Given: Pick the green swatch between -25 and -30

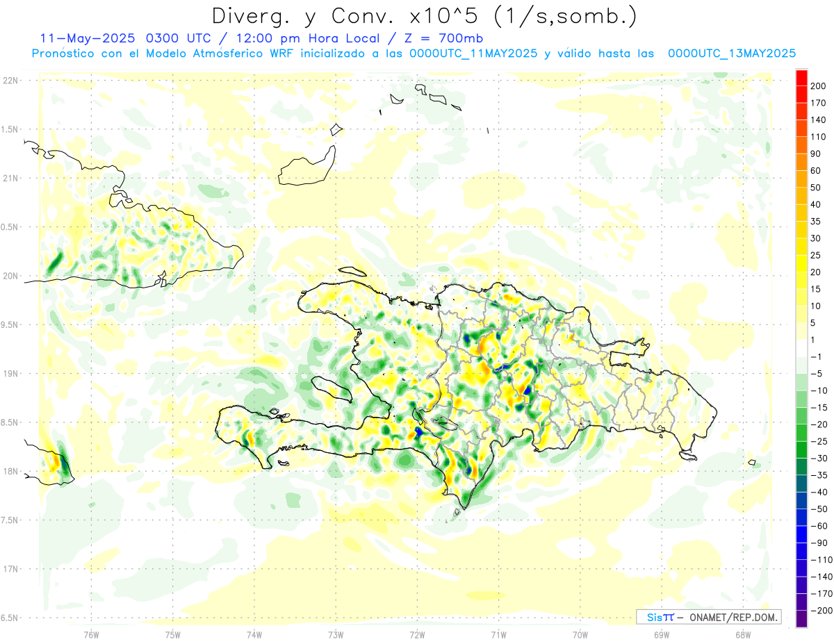Looking at the screenshot, I should coord(801,450).
